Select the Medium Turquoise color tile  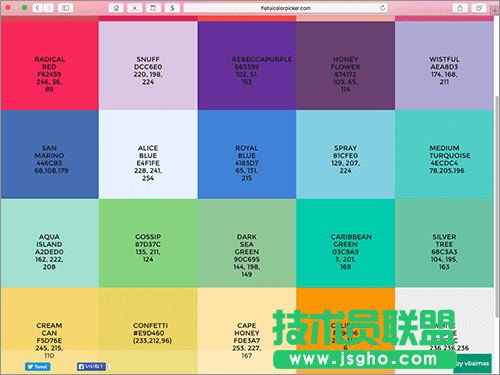pos(444,154)
